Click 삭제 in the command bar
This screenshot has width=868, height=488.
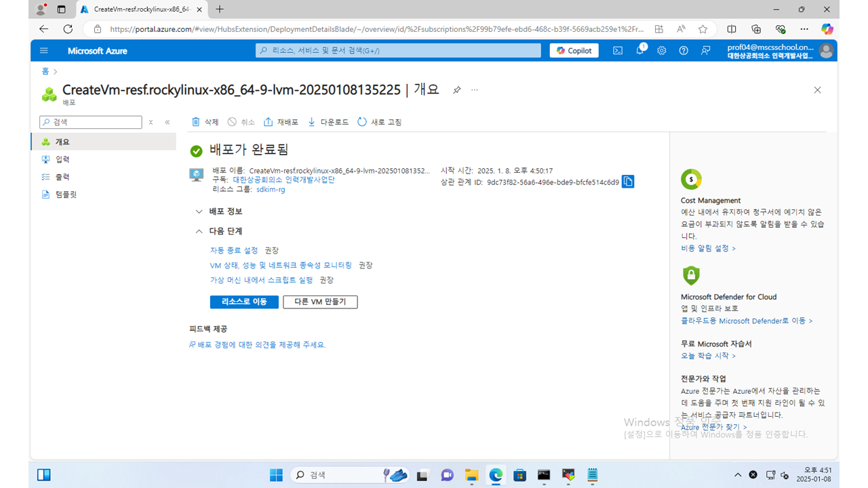(205, 122)
